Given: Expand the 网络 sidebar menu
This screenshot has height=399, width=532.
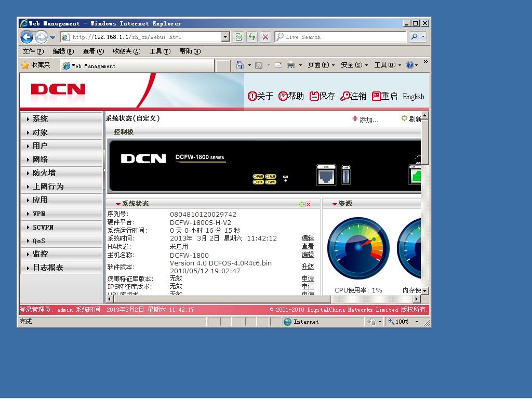Looking at the screenshot, I should click(x=61, y=159).
